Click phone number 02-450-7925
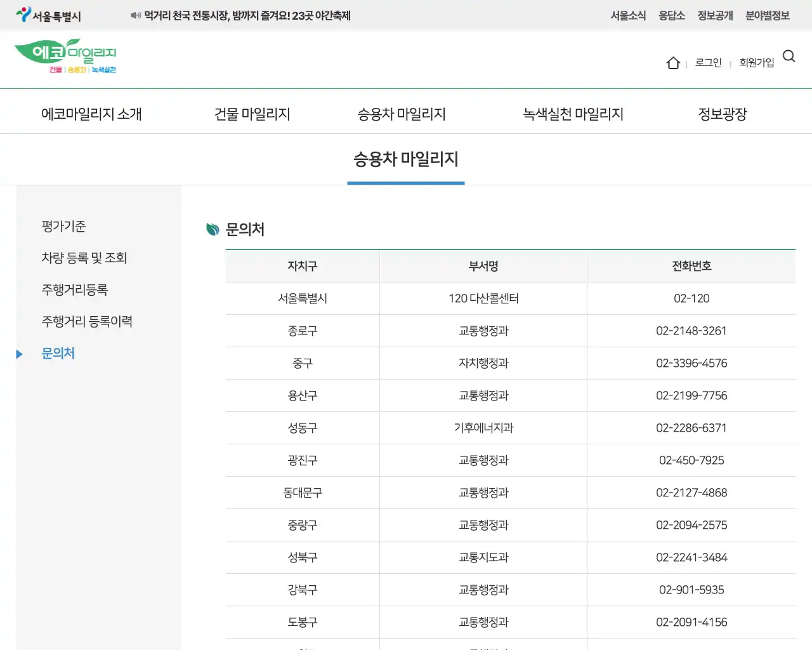The width and height of the screenshot is (812, 650). tap(691, 460)
